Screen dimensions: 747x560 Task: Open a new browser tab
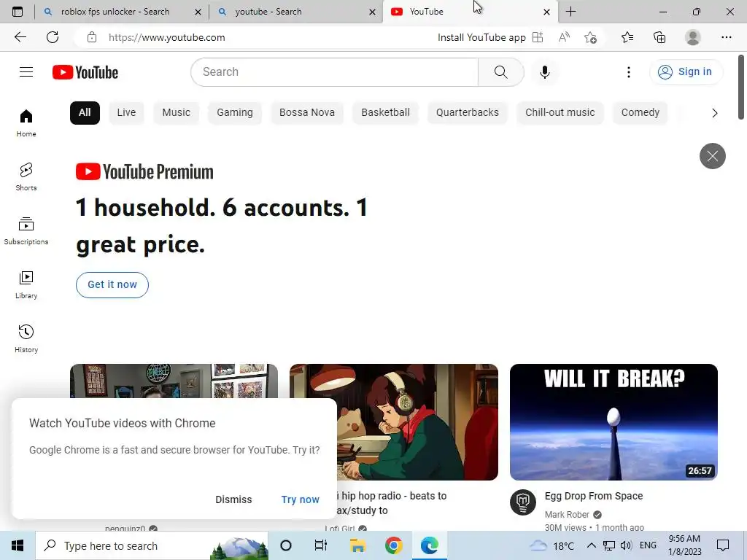(570, 12)
